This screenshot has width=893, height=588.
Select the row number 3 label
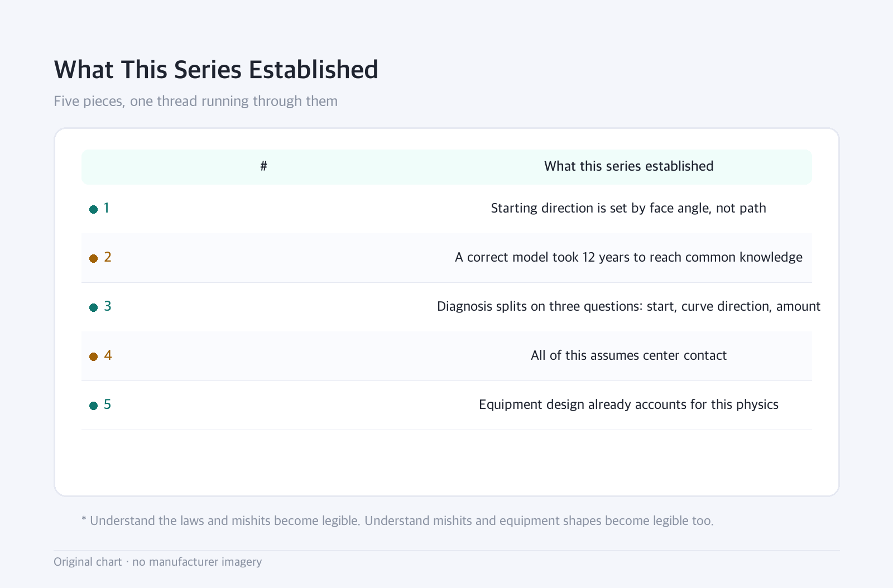point(108,306)
